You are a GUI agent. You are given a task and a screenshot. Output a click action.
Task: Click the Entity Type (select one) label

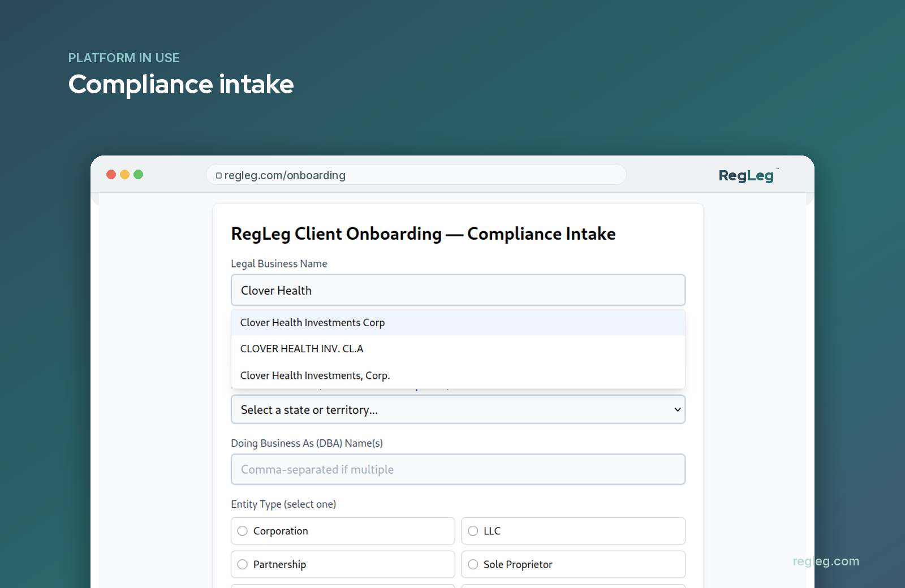point(283,504)
